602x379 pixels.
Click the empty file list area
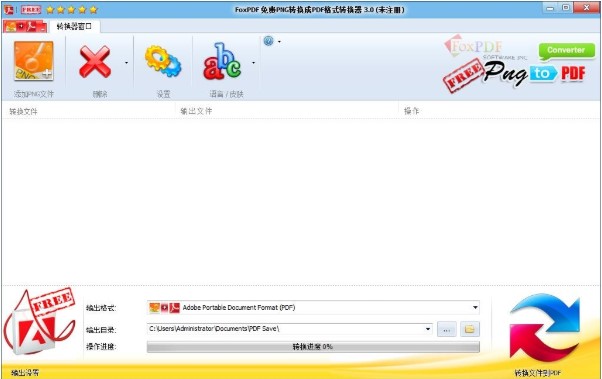301,202
